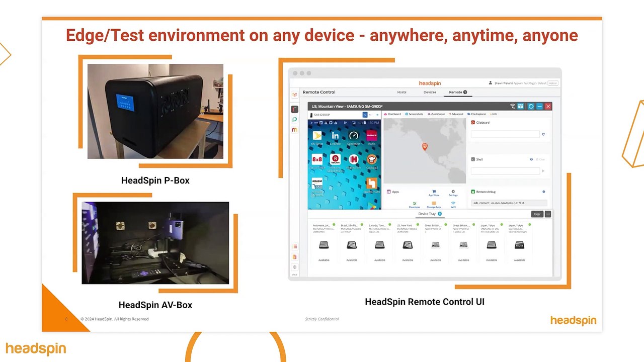The width and height of the screenshot is (644, 362).
Task: Open the Cookpad app icon
Action: pyautogui.click(x=372, y=159)
